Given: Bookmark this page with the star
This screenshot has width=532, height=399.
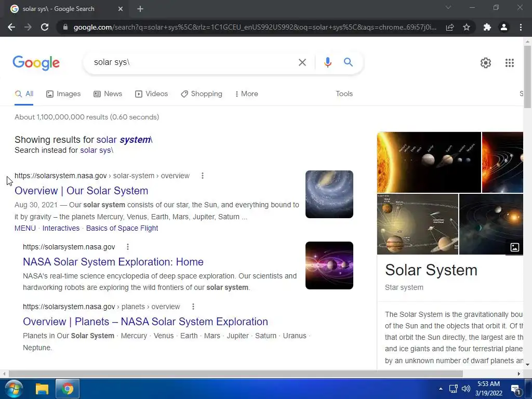Looking at the screenshot, I should pyautogui.click(x=467, y=27).
